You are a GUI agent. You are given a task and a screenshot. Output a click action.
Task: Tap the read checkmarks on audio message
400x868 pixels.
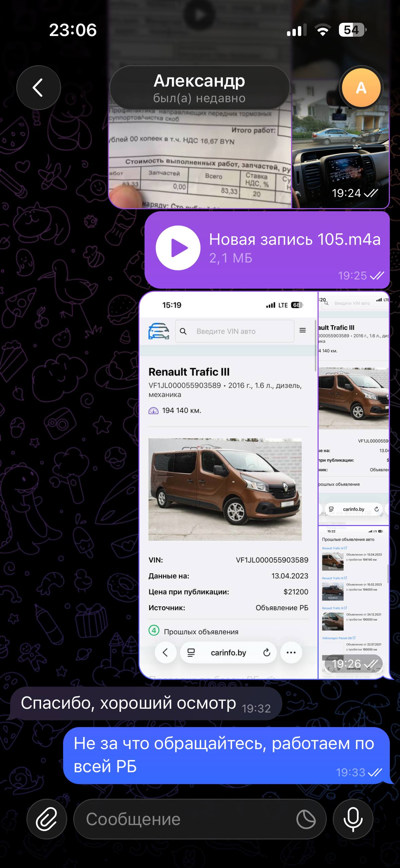click(x=377, y=275)
